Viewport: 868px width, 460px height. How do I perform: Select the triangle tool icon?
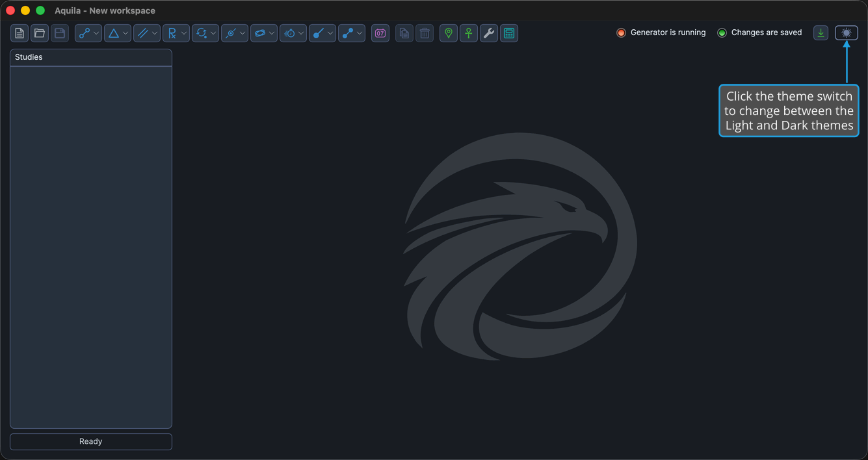(x=113, y=33)
